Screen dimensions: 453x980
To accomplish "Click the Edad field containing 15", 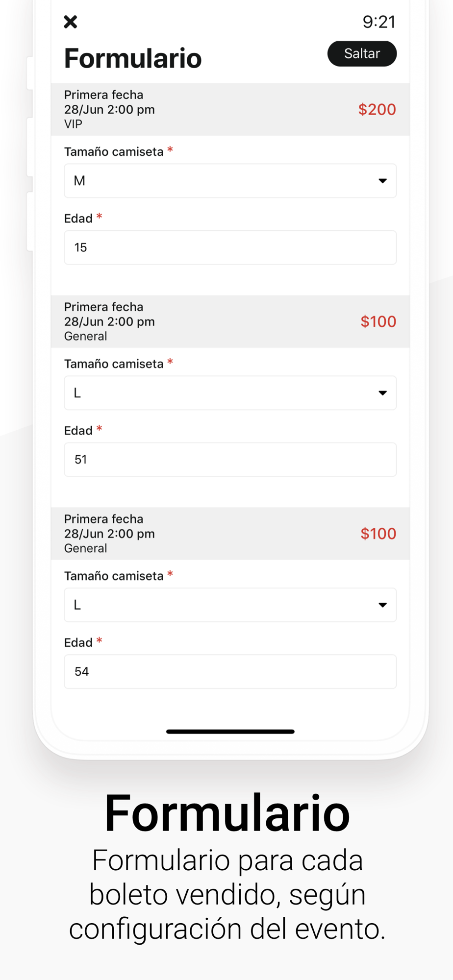I will tap(230, 247).
